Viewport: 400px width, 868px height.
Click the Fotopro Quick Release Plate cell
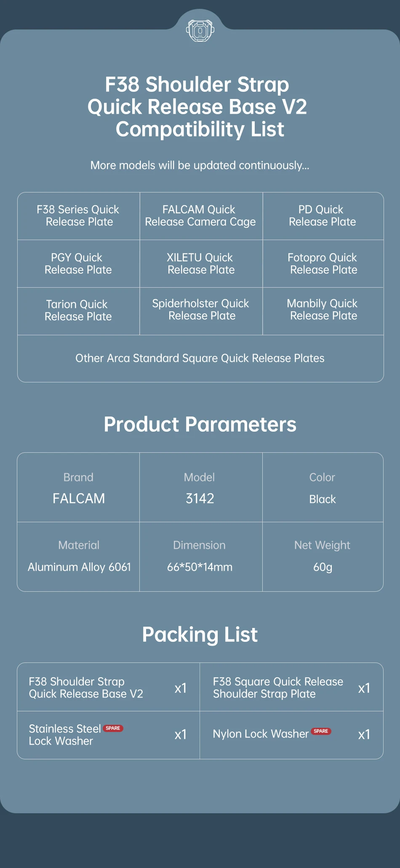tap(323, 264)
